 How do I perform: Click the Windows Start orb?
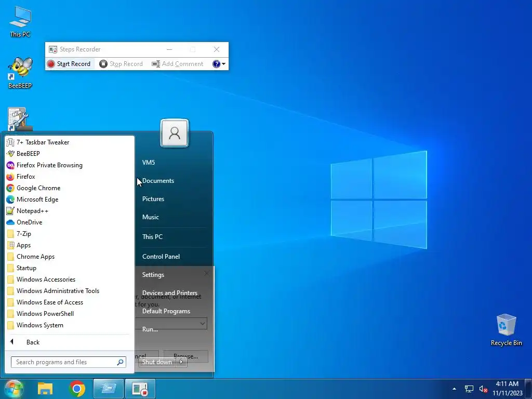coord(14,389)
